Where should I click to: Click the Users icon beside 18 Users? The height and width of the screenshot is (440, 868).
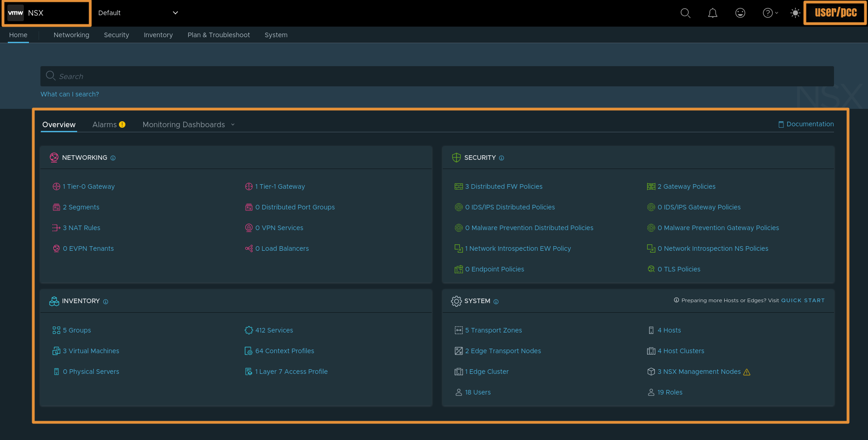click(458, 392)
